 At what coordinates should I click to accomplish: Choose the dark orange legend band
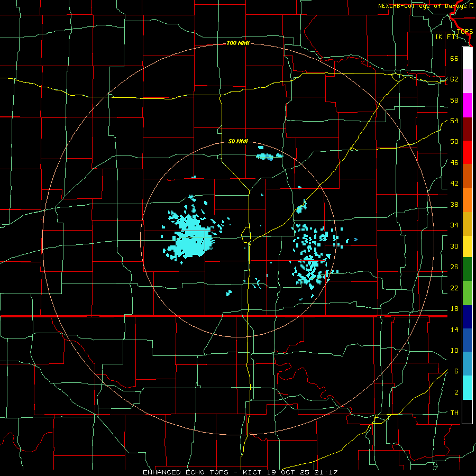pyautogui.click(x=467, y=176)
